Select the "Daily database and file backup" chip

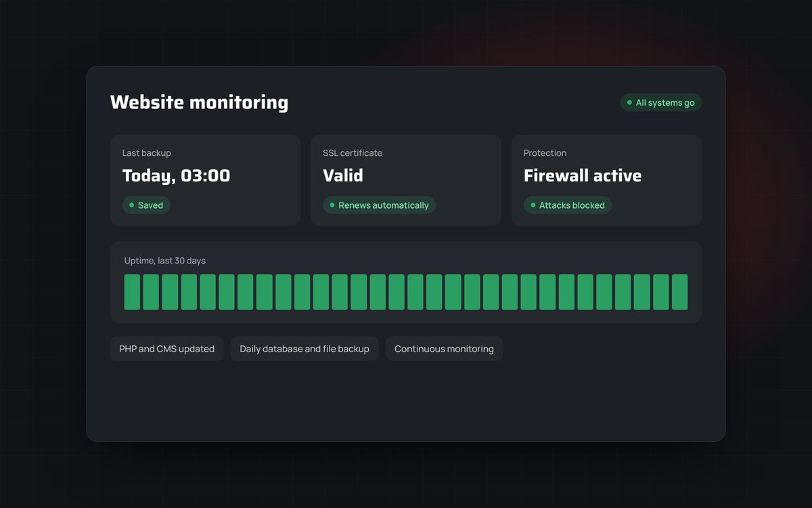(304, 349)
